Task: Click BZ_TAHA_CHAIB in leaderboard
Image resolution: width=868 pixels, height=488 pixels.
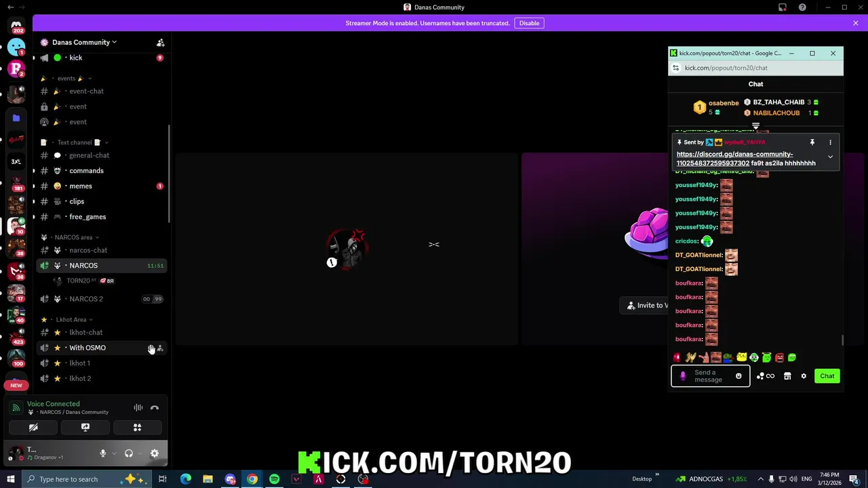Action: coord(778,102)
